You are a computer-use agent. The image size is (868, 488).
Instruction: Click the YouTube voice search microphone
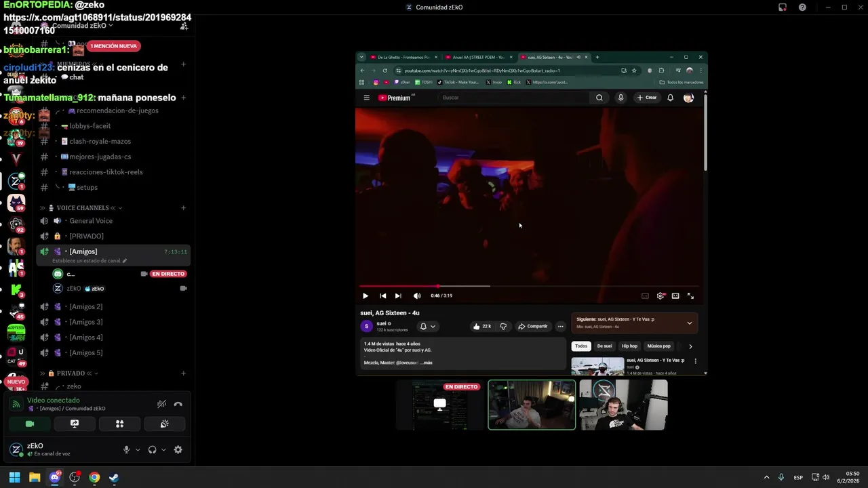pyautogui.click(x=620, y=98)
